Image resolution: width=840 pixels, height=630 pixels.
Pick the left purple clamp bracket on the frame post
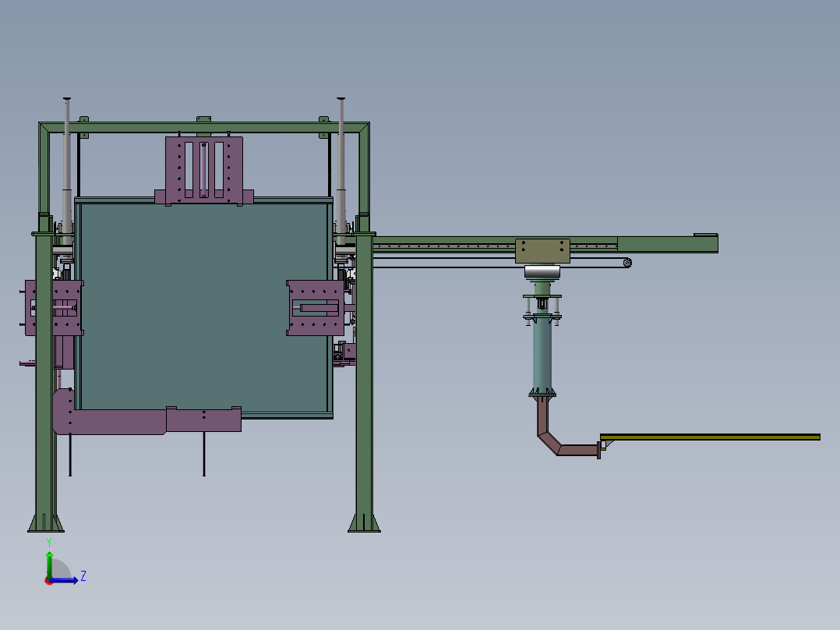pyautogui.click(x=54, y=308)
